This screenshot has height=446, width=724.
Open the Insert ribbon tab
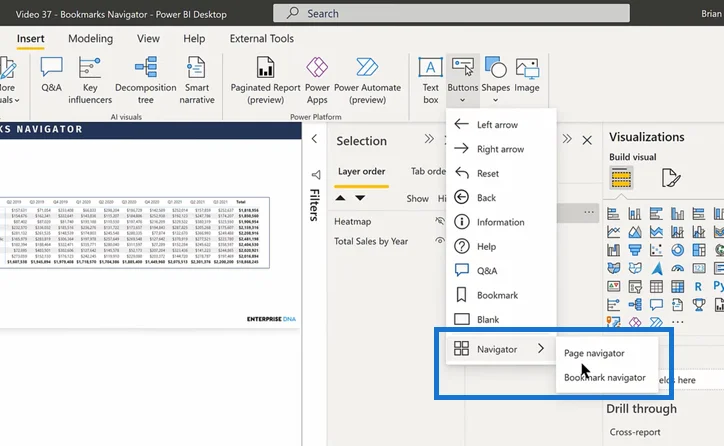(x=30, y=38)
